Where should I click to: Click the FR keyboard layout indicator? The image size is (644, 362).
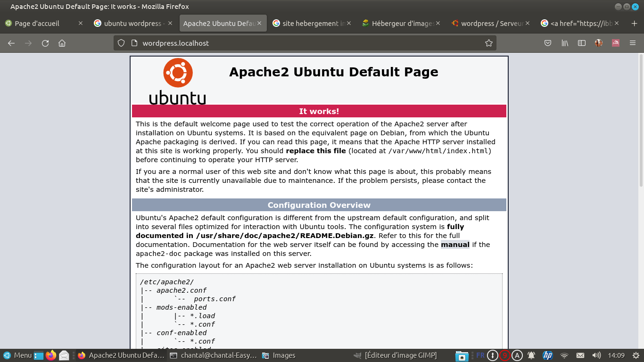[480, 355]
